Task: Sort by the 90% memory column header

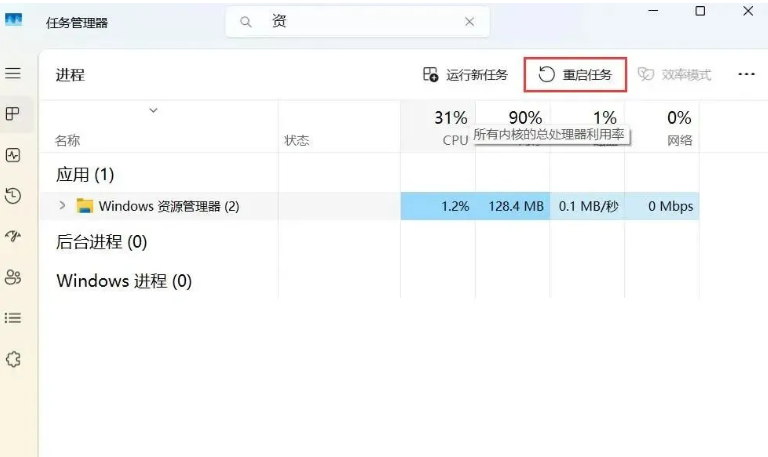Action: coord(513,127)
